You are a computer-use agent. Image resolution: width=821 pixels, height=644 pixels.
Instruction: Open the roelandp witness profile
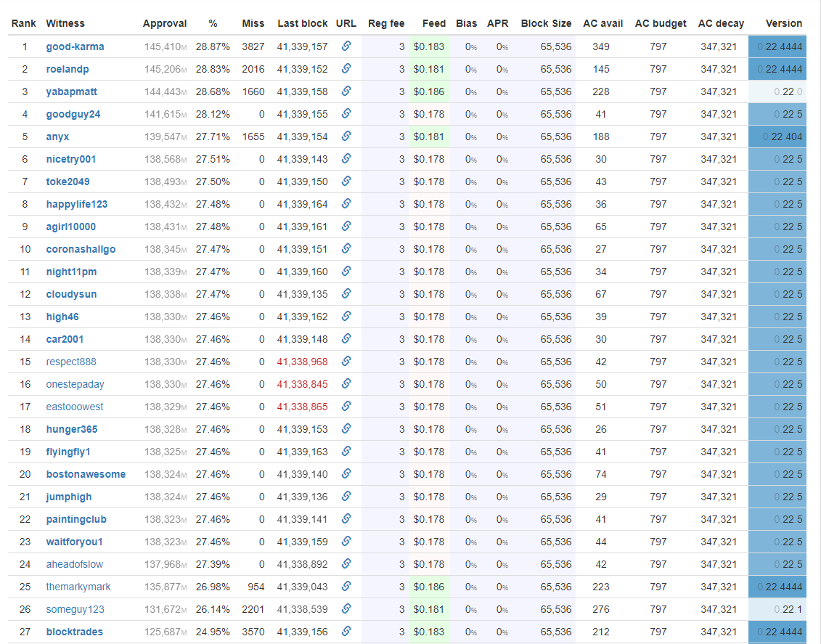68,69
